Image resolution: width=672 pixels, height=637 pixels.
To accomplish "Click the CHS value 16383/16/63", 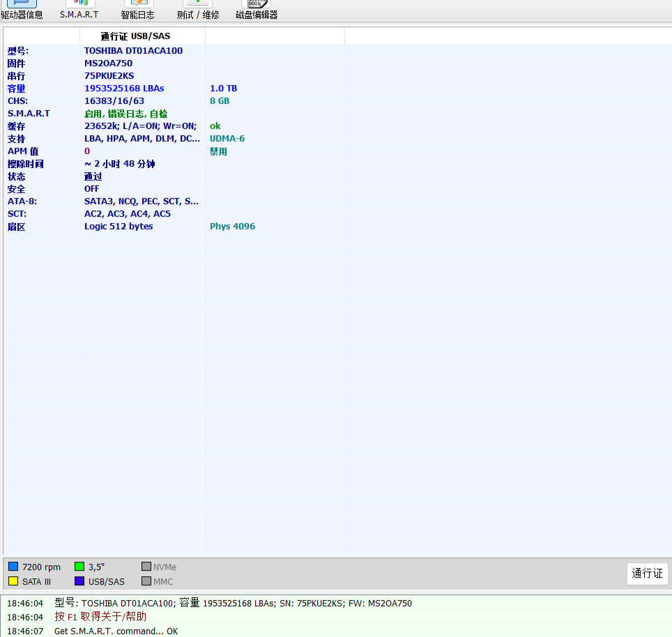I will point(114,101).
